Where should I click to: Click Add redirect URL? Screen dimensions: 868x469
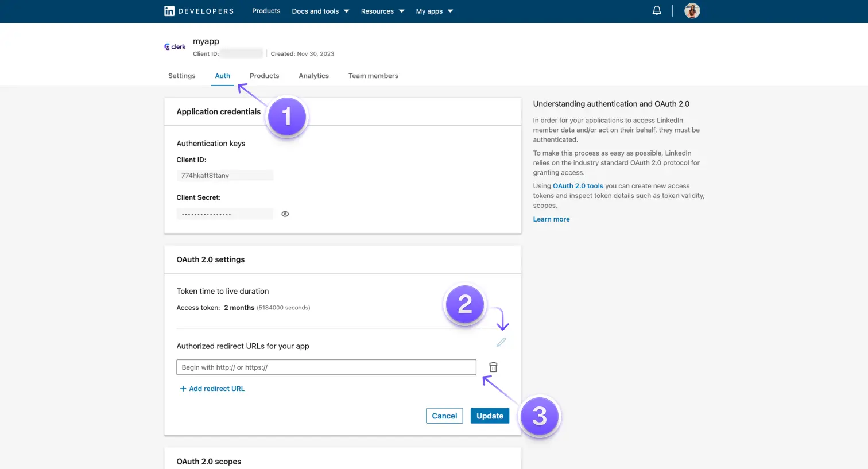[x=212, y=388]
